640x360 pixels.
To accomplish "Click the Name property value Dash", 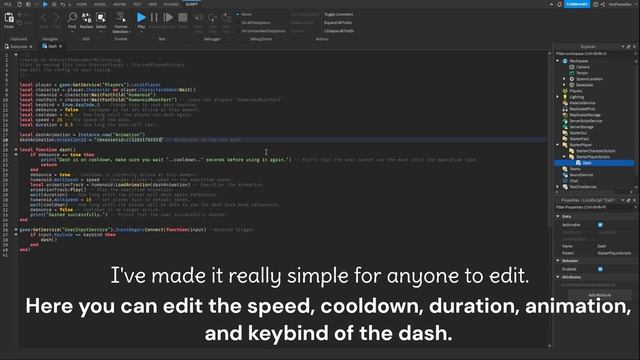I will point(602,246).
